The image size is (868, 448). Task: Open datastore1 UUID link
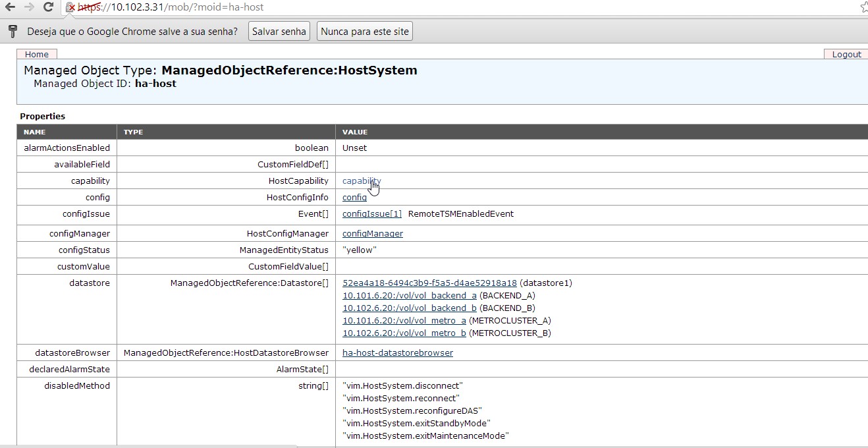[x=429, y=283]
